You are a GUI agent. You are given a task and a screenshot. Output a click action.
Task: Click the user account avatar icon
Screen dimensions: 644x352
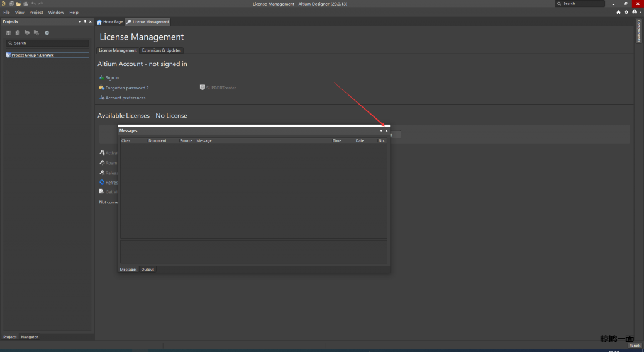[633, 12]
